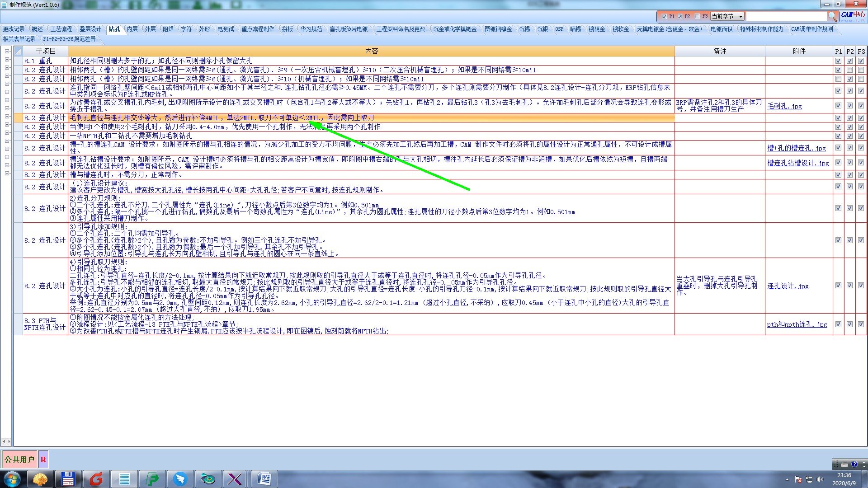
Task: Open the blue floppy disk taskbar app
Action: (68, 479)
